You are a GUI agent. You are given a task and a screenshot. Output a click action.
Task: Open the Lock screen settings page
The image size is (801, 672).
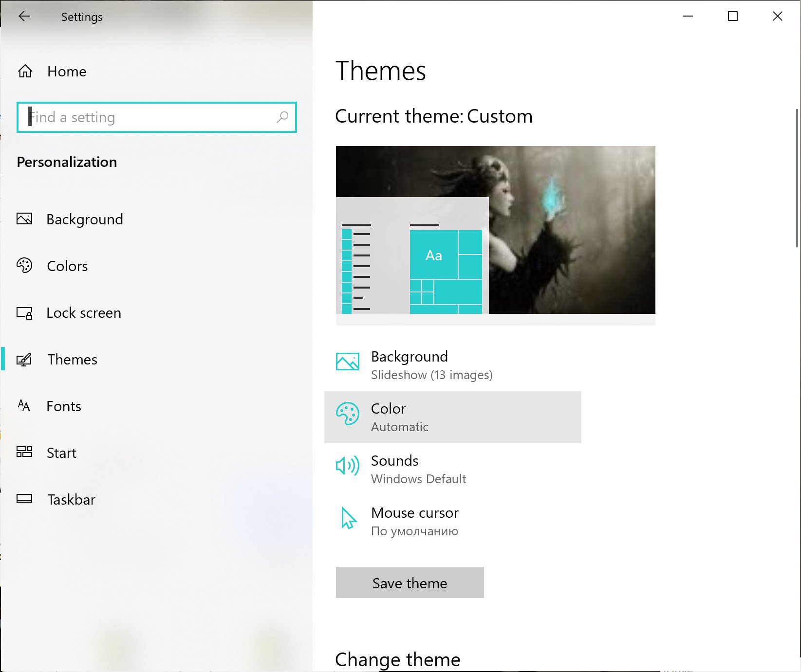click(83, 313)
